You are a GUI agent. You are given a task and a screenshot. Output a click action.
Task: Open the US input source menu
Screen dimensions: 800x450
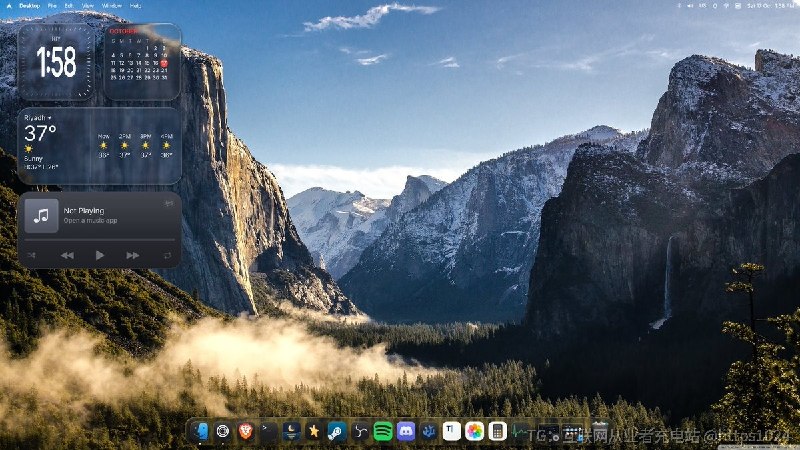click(703, 6)
